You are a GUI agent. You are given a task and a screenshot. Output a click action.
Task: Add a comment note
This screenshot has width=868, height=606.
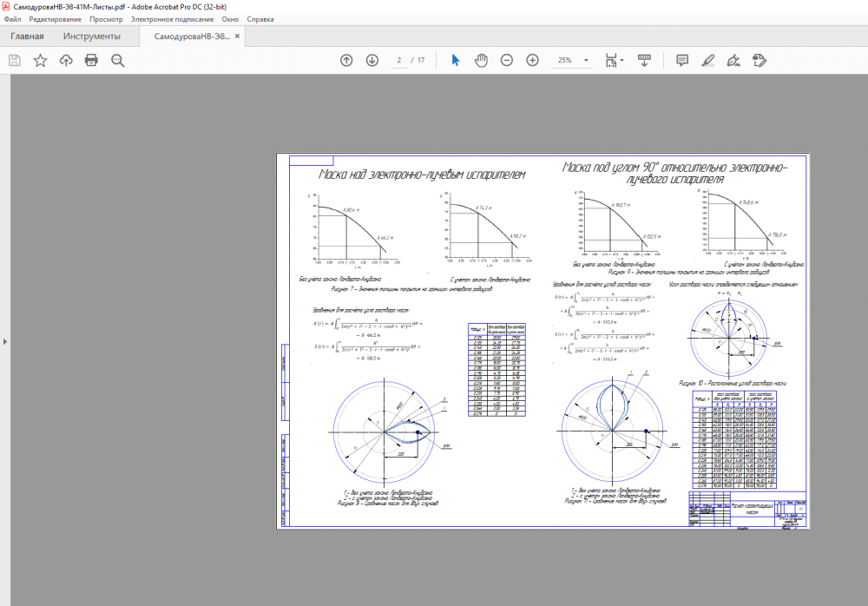pos(682,60)
